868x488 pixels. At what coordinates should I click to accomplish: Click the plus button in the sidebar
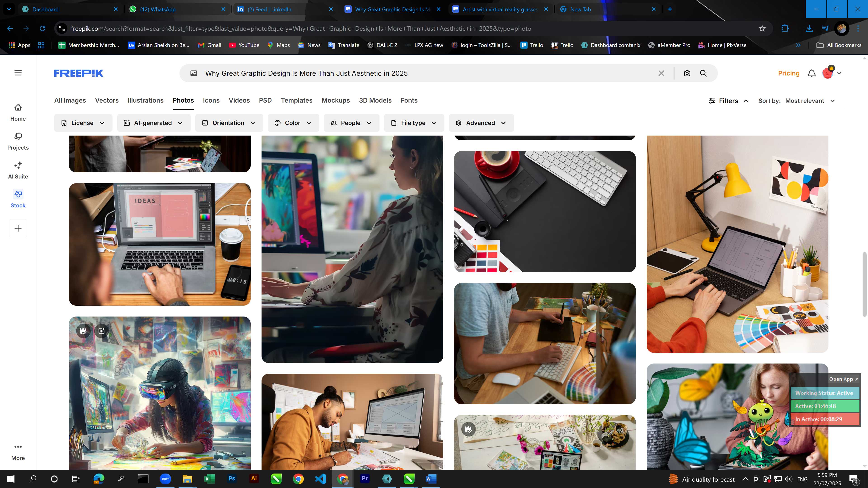tap(18, 228)
